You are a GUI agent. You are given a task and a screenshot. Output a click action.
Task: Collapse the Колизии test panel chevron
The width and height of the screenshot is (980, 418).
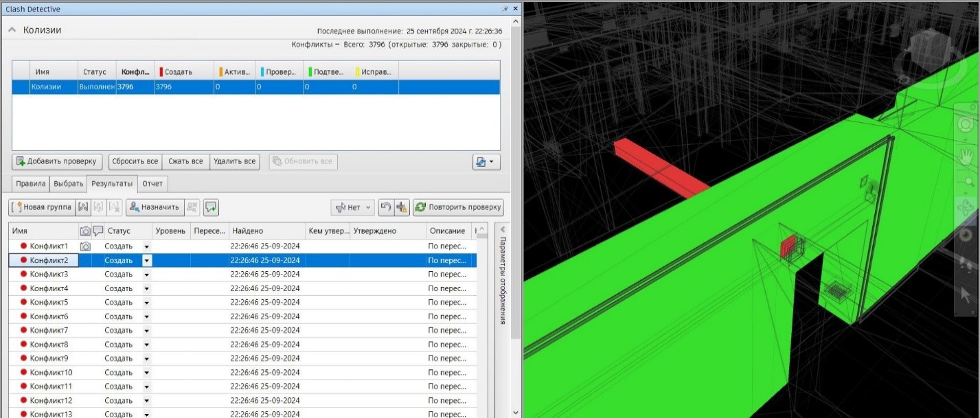12,30
